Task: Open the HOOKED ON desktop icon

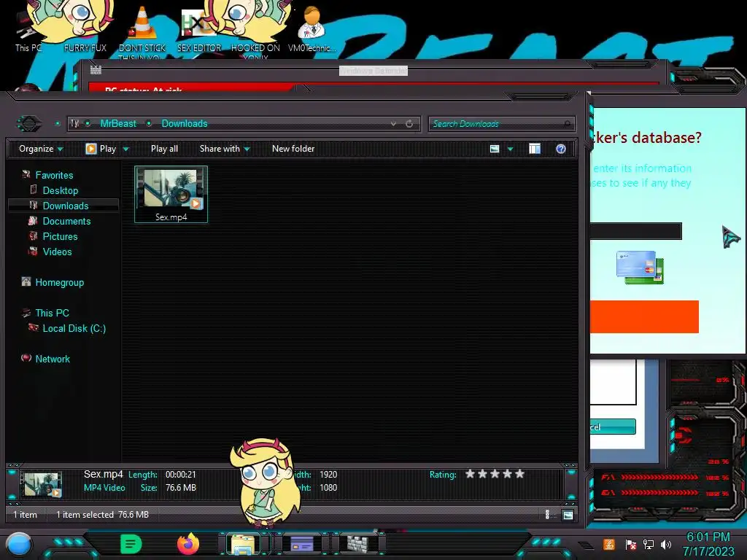Action: (x=255, y=29)
